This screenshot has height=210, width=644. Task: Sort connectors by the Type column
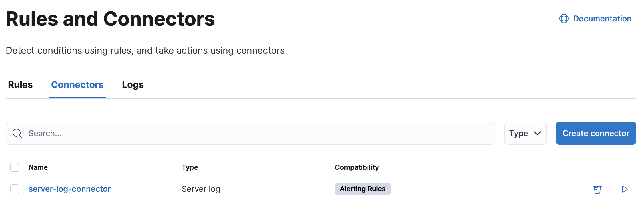tap(190, 167)
